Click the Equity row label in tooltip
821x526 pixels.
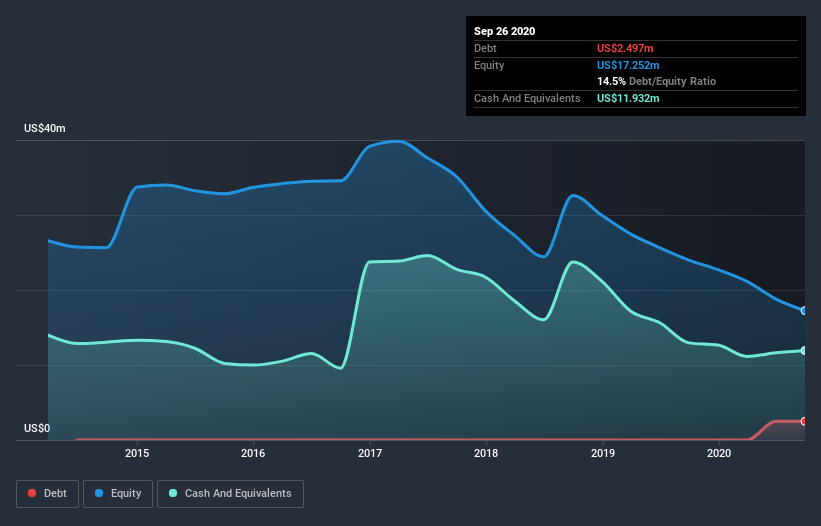coord(489,65)
